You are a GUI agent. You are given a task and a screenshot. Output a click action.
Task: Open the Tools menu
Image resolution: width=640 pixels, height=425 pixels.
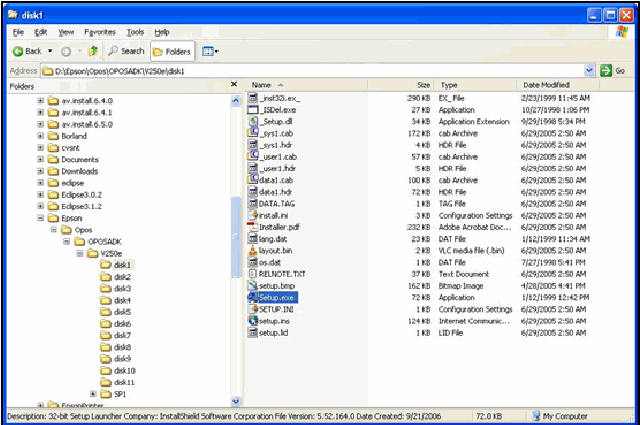click(135, 32)
